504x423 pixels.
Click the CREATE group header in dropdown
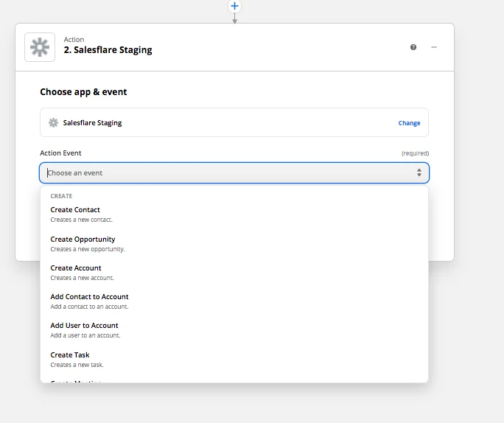(x=61, y=196)
